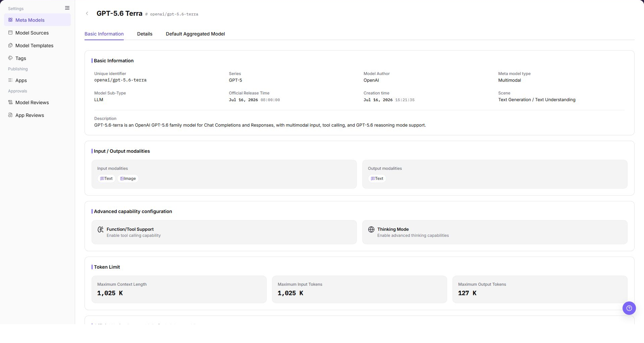The image size is (644, 343).
Task: Navigate to Model Templates
Action: point(37,46)
